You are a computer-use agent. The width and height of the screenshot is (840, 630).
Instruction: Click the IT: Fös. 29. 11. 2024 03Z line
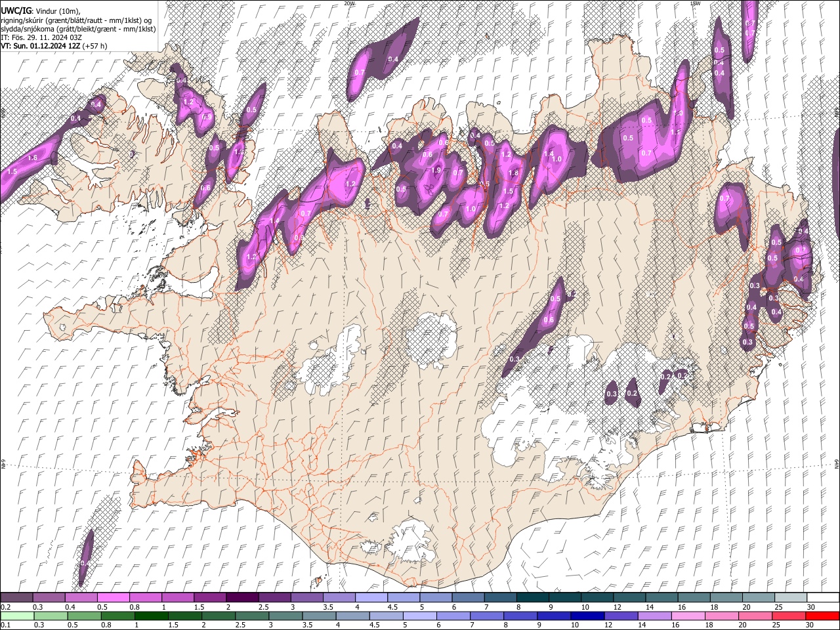tap(41, 37)
